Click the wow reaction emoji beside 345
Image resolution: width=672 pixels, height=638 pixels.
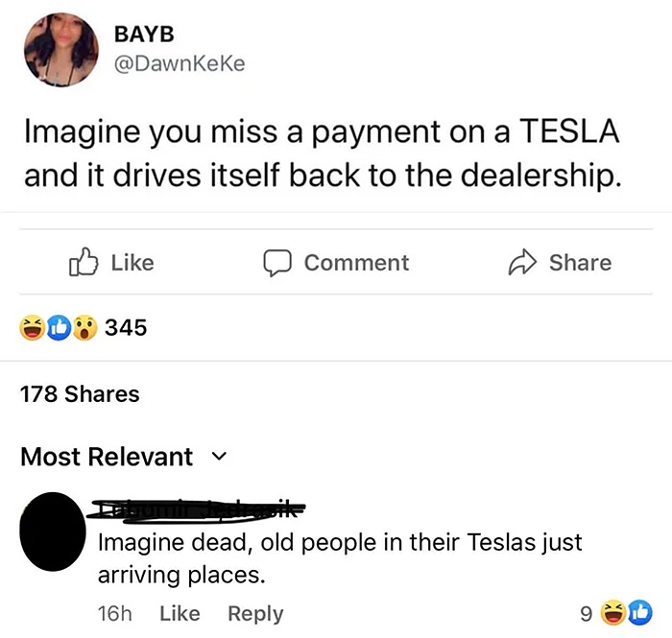click(84, 327)
